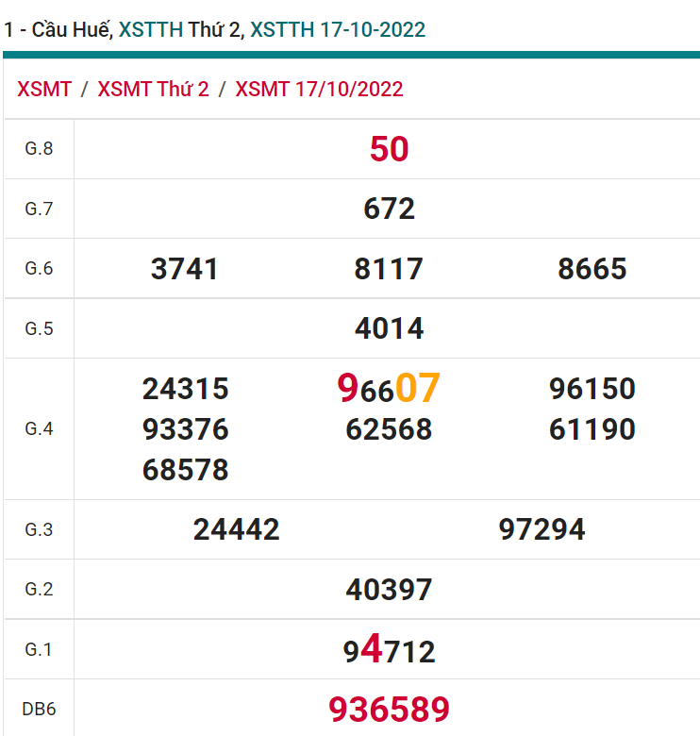
Task: Click the G.4 number 24315
Action: point(185,389)
